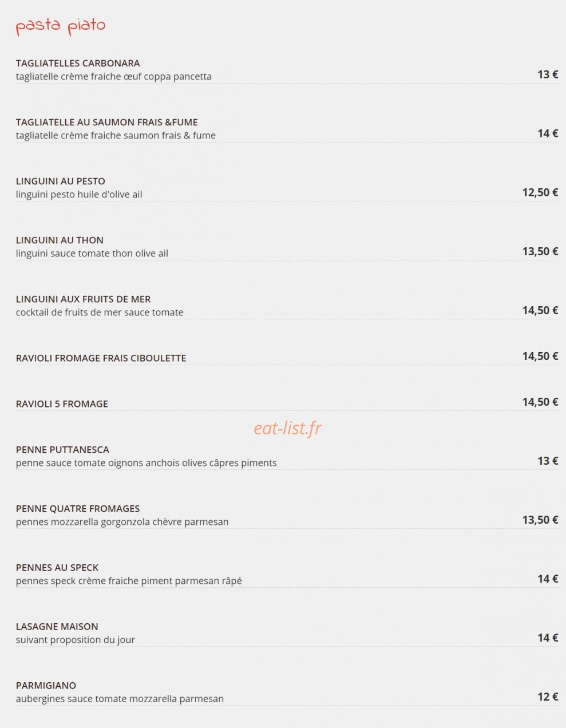Screen dimensions: 566x728
Task: Click the Parmigiano dish title
Action: coord(46,685)
